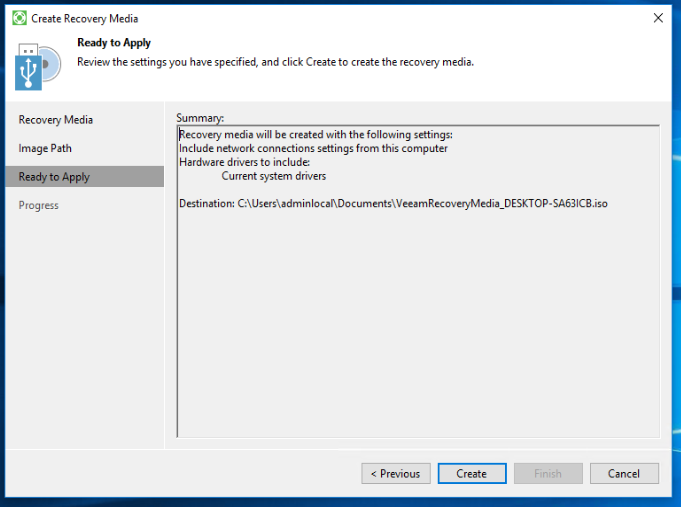Click 'Include network connections settings' line
Image resolution: width=681 pixels, height=507 pixels.
coord(313,148)
